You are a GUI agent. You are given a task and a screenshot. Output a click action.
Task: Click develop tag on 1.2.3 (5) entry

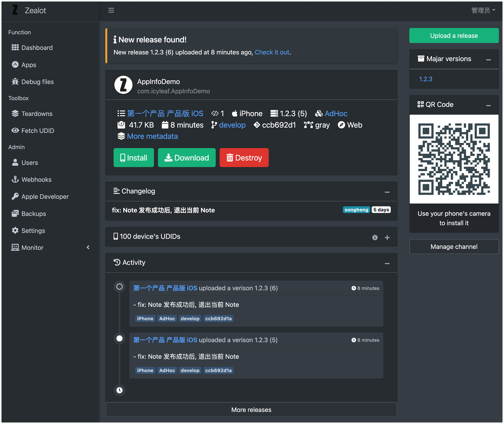click(x=190, y=370)
